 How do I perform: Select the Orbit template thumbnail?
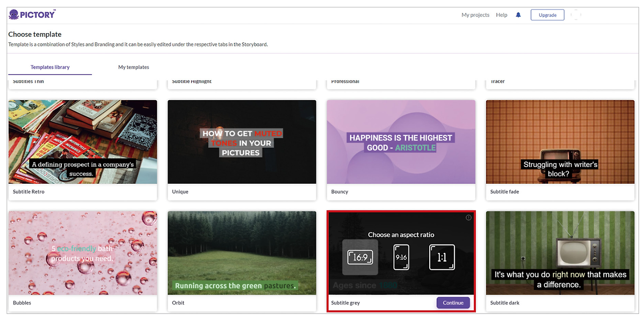click(242, 253)
